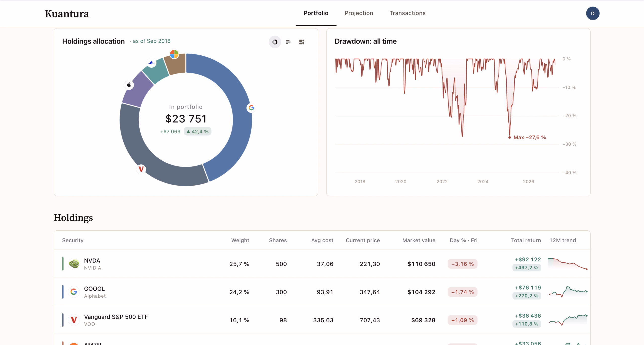Click the Apple logo on the donut

click(129, 85)
